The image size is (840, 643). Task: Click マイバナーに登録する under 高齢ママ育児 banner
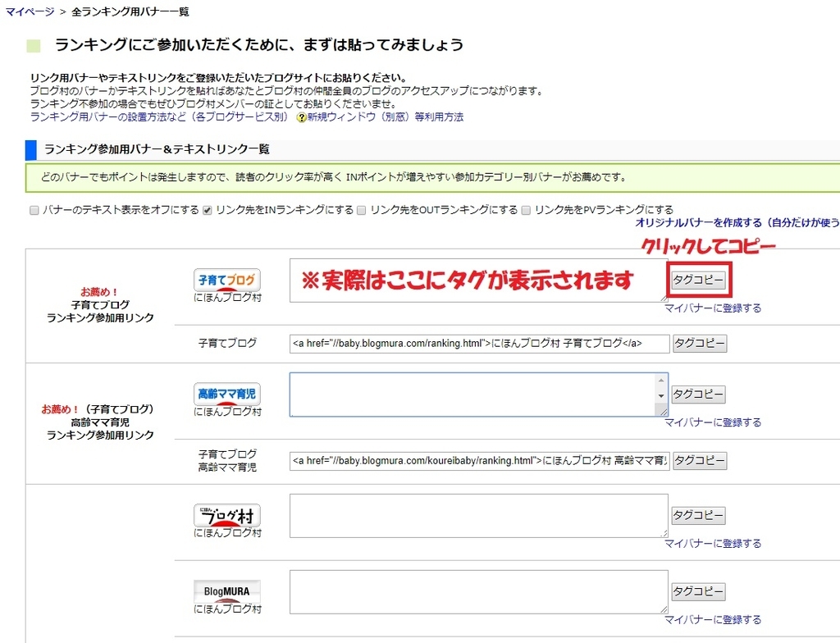point(713,422)
